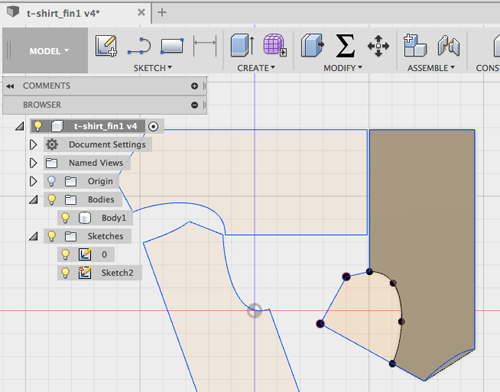Collapse panels with double-arrow icon
The height and width of the screenshot is (392, 500).
point(10,86)
